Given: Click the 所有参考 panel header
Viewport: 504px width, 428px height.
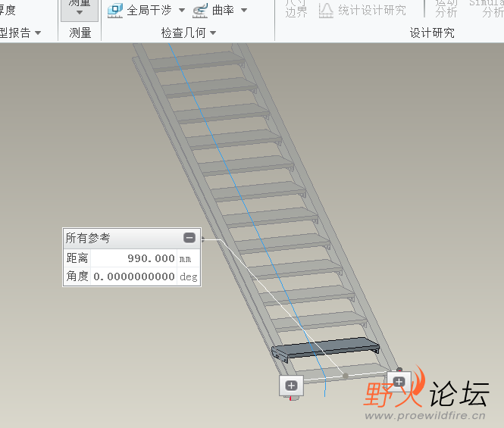Looking at the screenshot, I should (132, 238).
